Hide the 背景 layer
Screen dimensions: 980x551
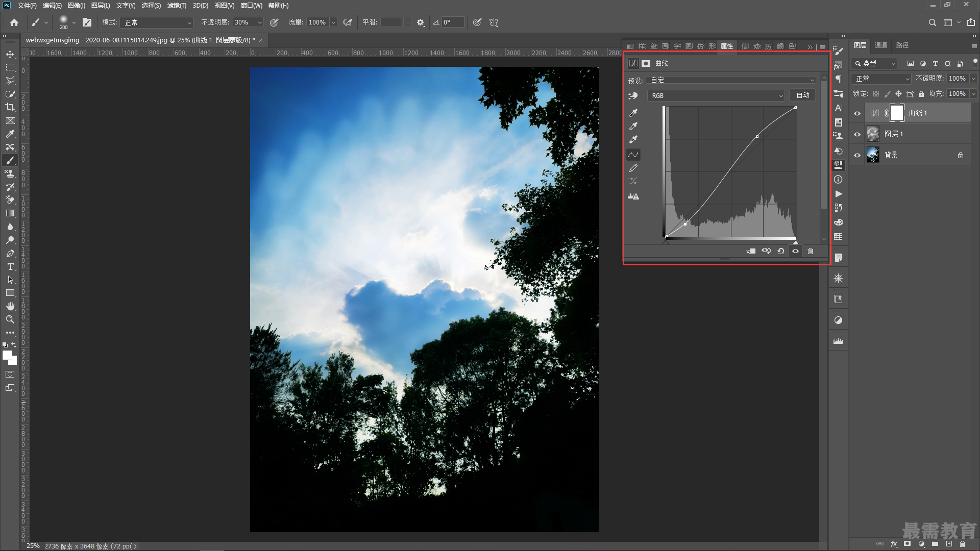click(x=857, y=155)
